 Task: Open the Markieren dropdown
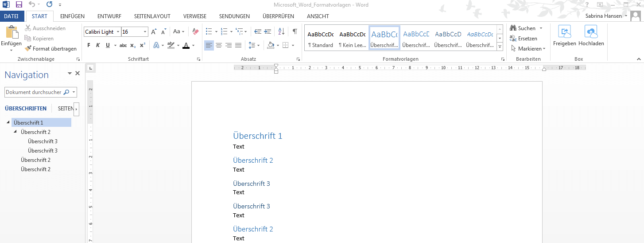click(528, 49)
